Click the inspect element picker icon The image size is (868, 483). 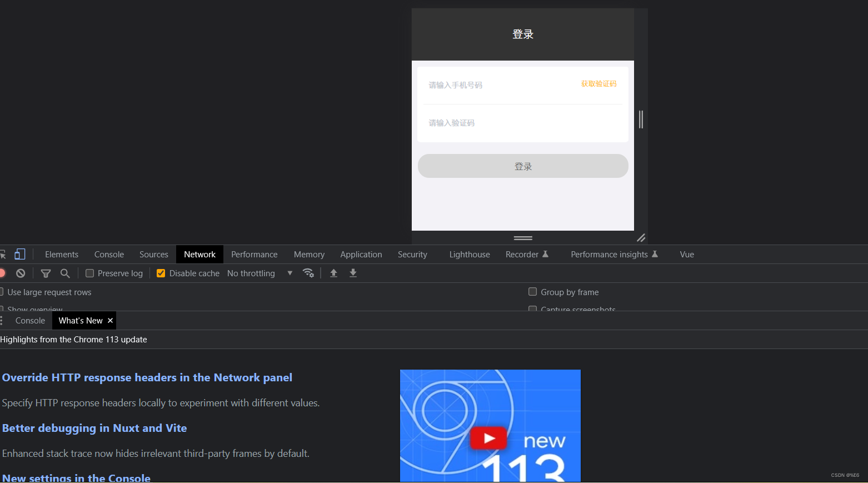point(3,255)
